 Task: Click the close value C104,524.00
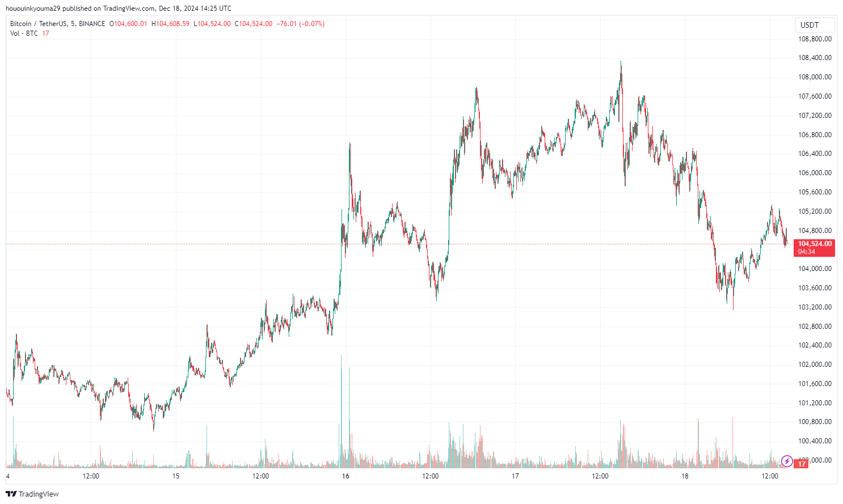[x=254, y=24]
